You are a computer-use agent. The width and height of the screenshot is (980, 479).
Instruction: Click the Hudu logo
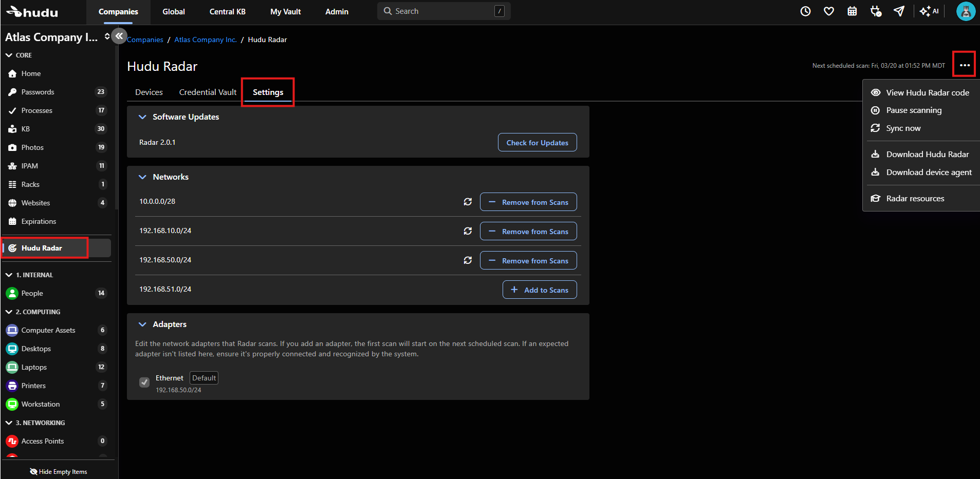click(x=32, y=12)
